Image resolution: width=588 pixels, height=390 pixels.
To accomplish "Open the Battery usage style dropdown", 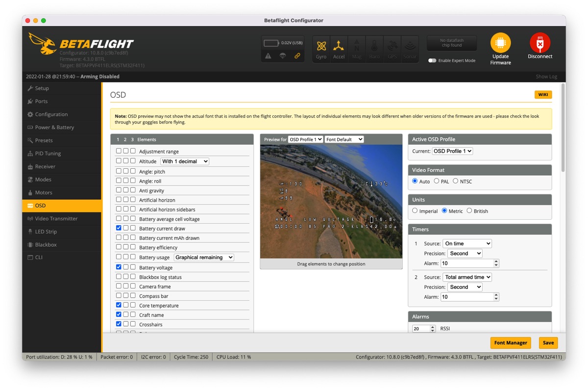I will coord(204,258).
